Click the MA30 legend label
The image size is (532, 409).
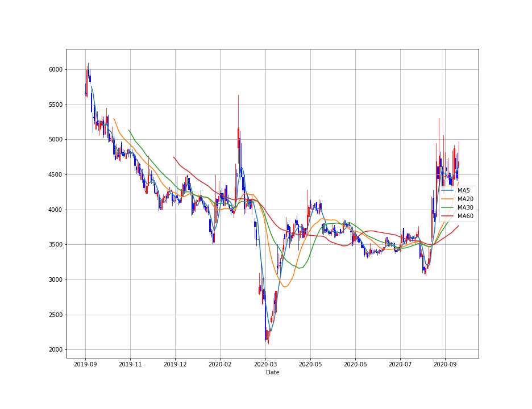[x=465, y=207]
